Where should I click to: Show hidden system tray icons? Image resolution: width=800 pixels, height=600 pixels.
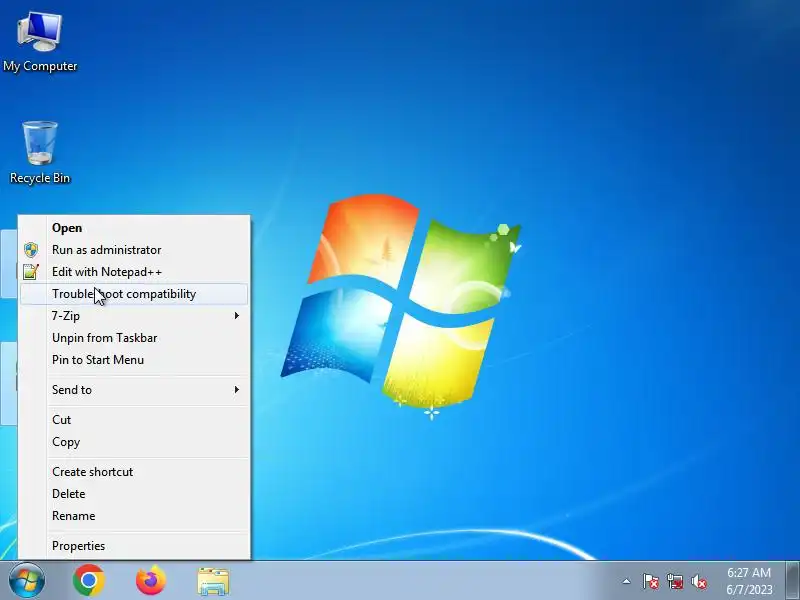627,581
